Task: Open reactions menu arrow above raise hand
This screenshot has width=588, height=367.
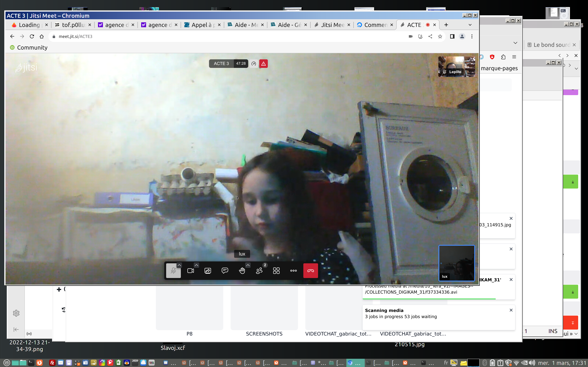Action: 248,265
